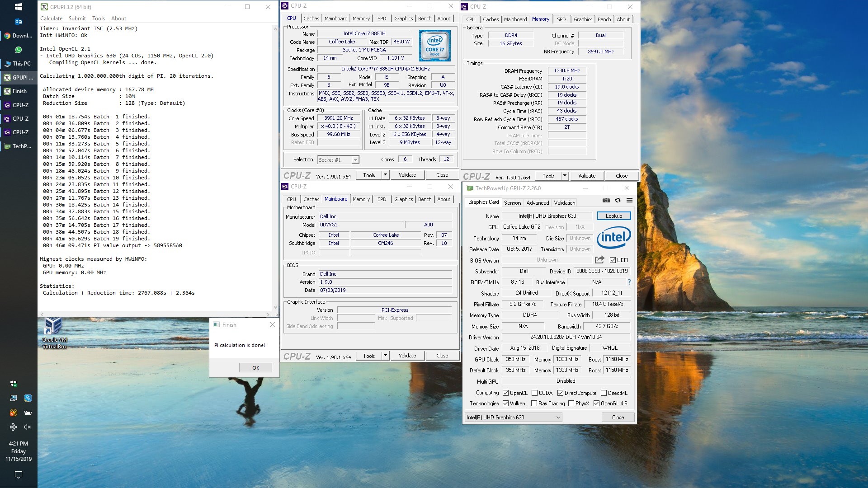868x488 pixels.
Task: Open Bench tab in CPU-Z Mainboard window
Action: (x=425, y=199)
